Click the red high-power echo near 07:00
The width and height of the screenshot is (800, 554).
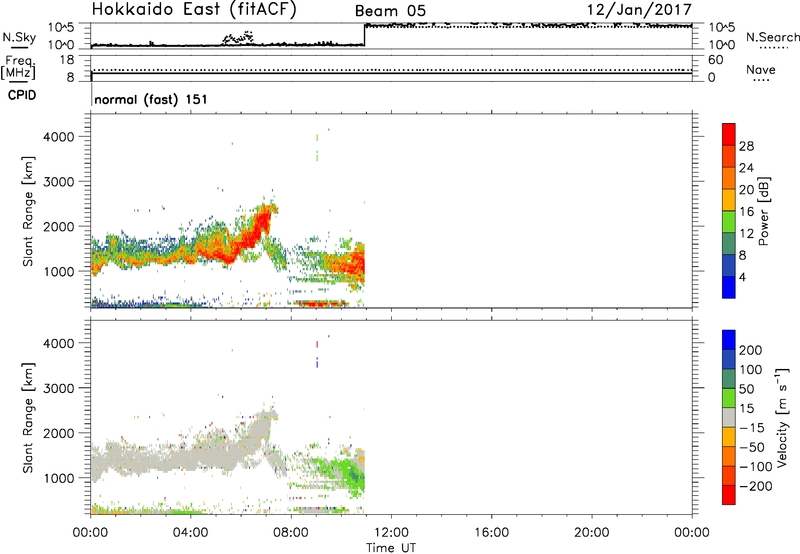click(x=261, y=223)
